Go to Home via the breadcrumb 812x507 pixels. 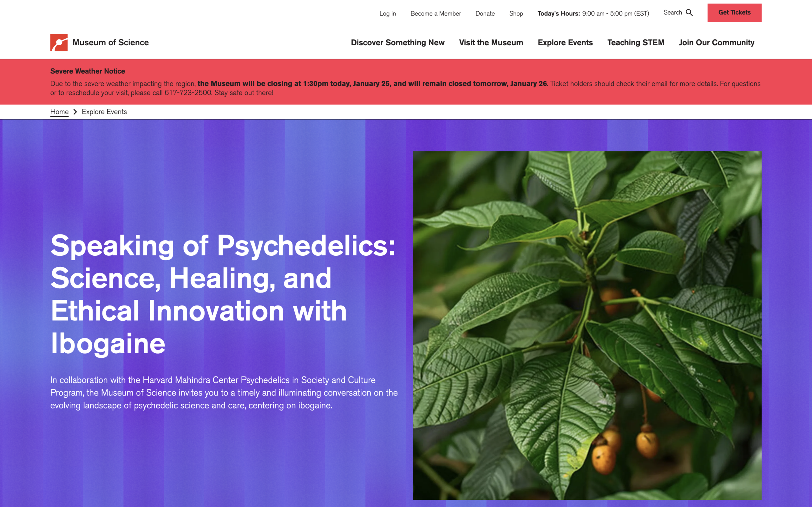coord(59,111)
